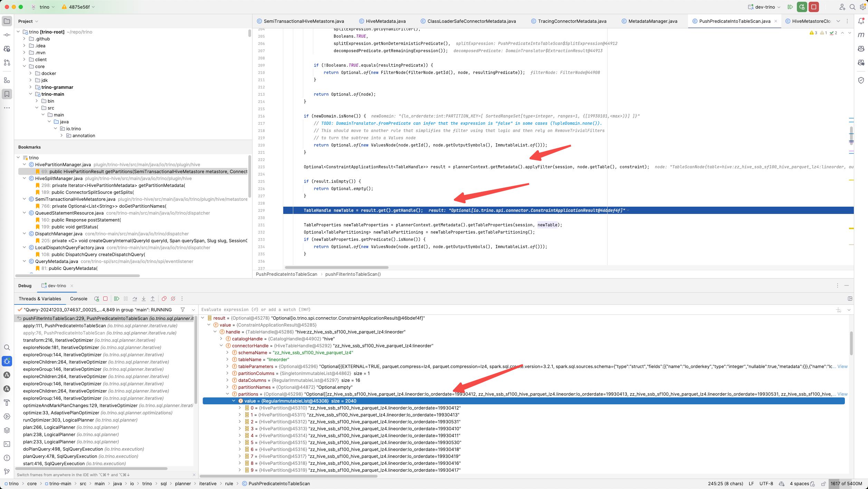Collapse the partitions variable node
The image size is (868, 489).
(x=227, y=394)
